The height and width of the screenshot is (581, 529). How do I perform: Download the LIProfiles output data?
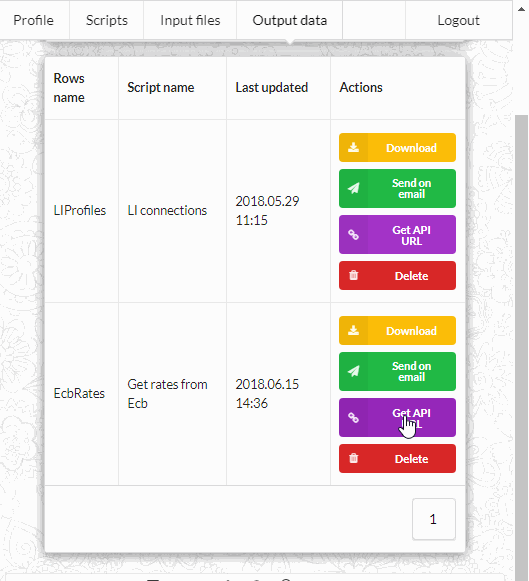point(397,147)
